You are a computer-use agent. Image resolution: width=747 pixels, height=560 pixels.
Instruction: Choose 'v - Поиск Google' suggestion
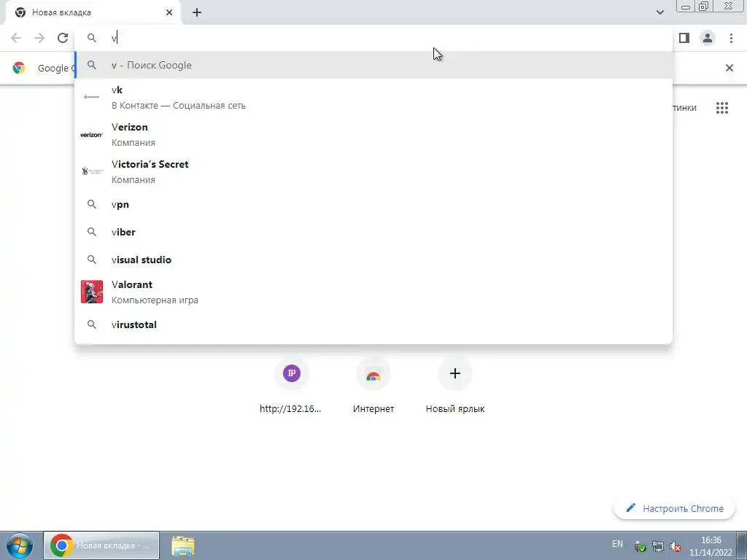(x=373, y=65)
